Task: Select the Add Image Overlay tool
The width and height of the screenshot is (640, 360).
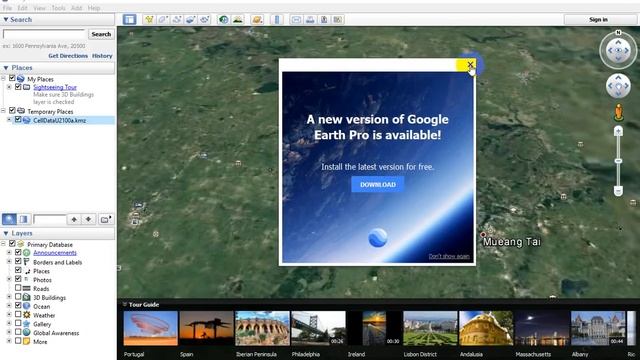Action: [191, 19]
